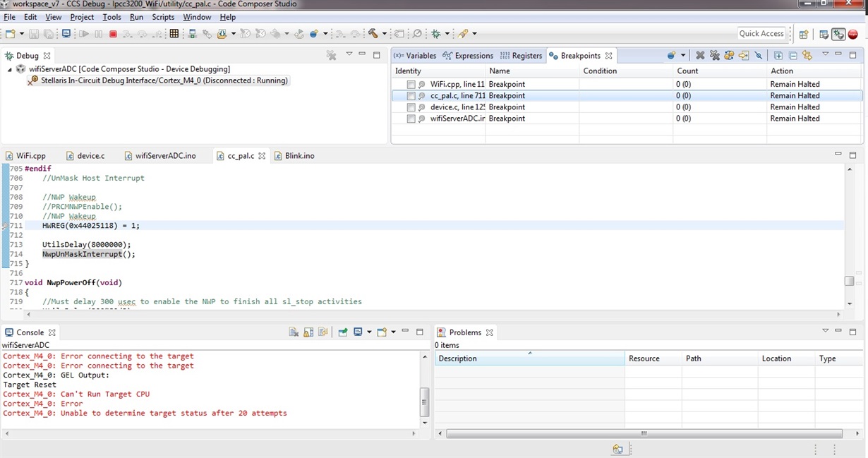The height and width of the screenshot is (458, 868).
Task: Collapse the wifiServerADC debug tree node
Action: tap(10, 69)
